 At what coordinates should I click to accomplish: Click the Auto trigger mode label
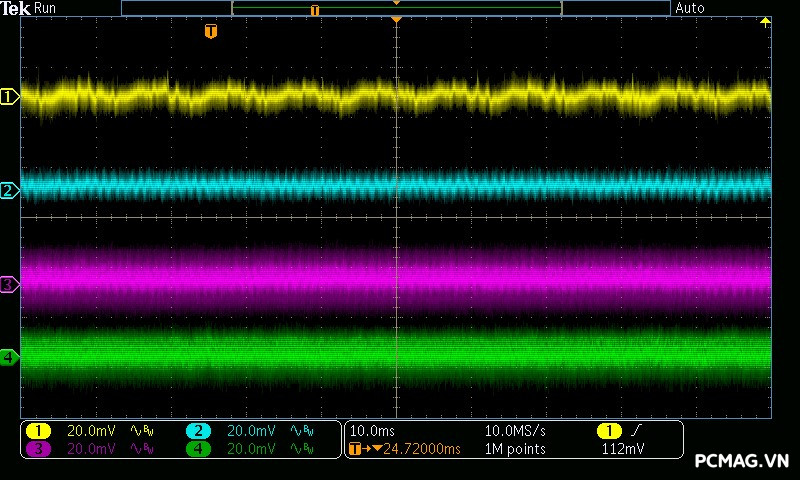690,8
